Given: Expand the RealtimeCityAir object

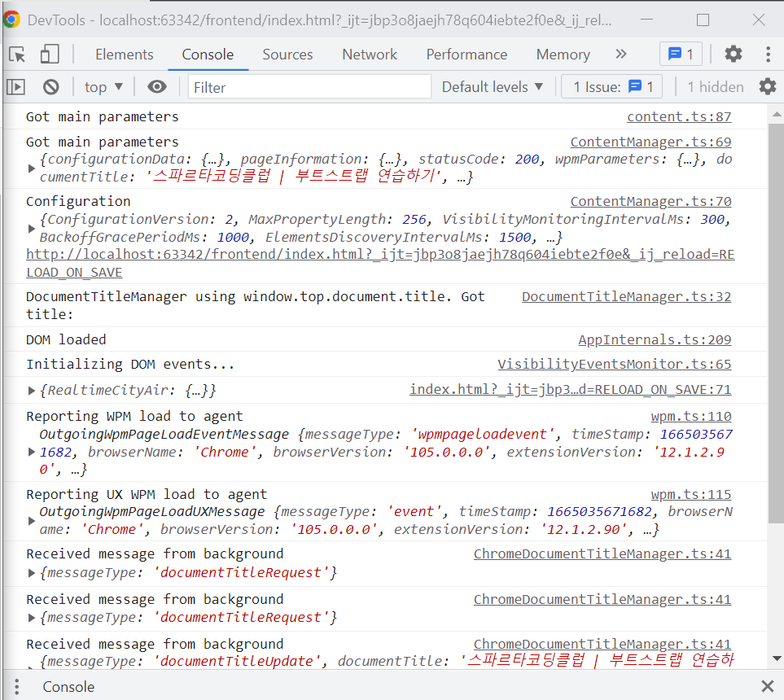Looking at the screenshot, I should pos(32,391).
